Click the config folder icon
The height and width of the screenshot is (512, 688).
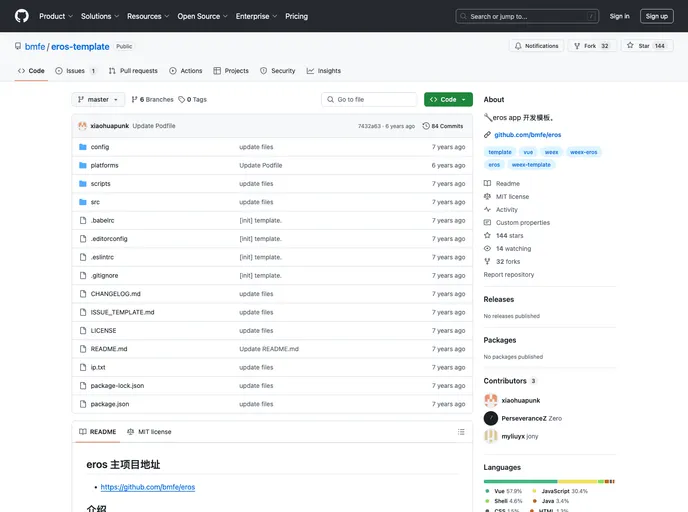pyautogui.click(x=82, y=147)
